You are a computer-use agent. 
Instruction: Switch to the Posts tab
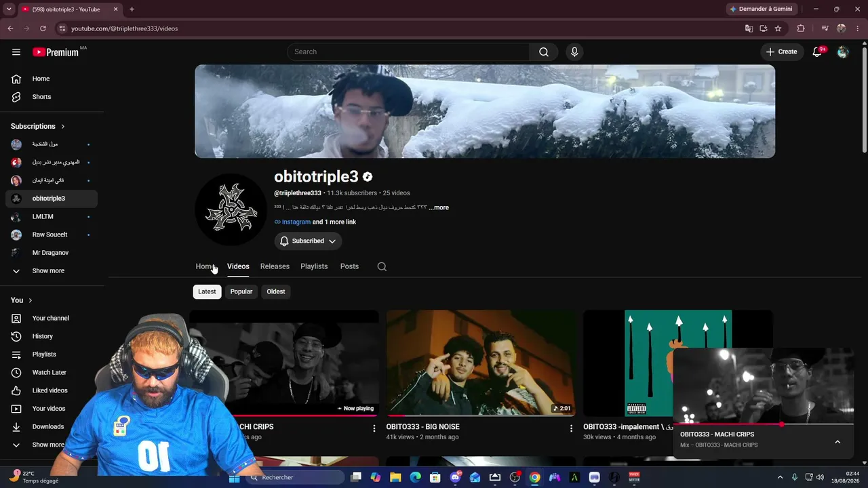pyautogui.click(x=349, y=266)
